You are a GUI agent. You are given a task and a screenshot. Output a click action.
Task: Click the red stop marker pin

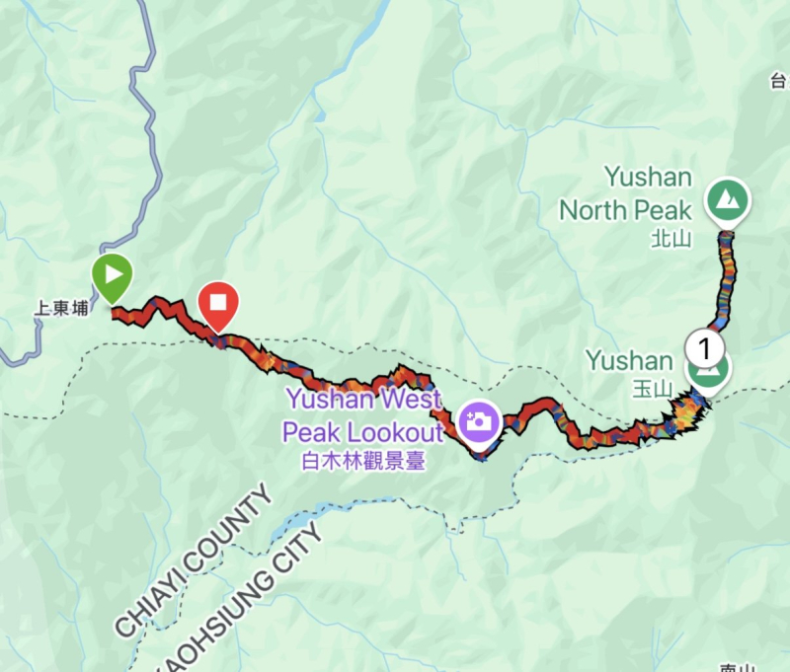tap(218, 306)
